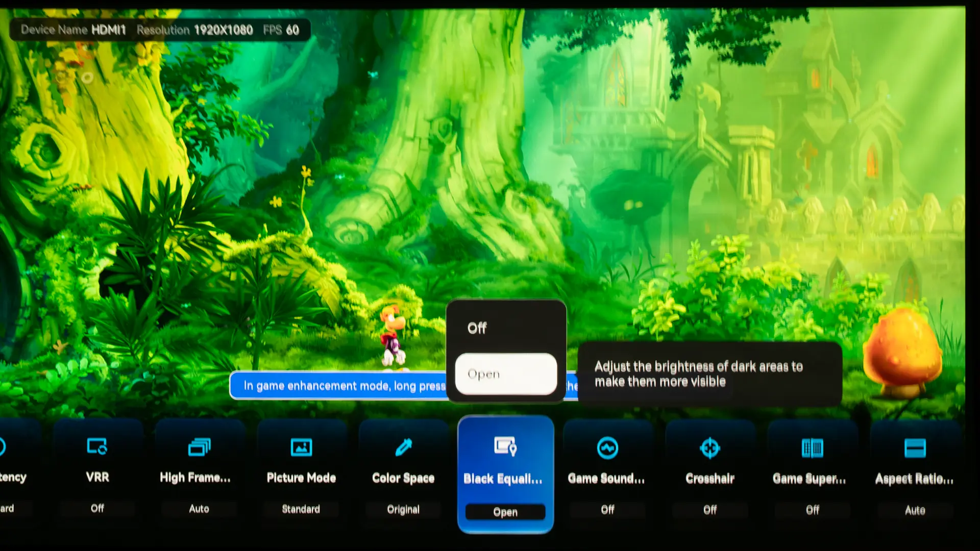
Task: Choose the Picture Mode image icon
Action: (x=301, y=447)
